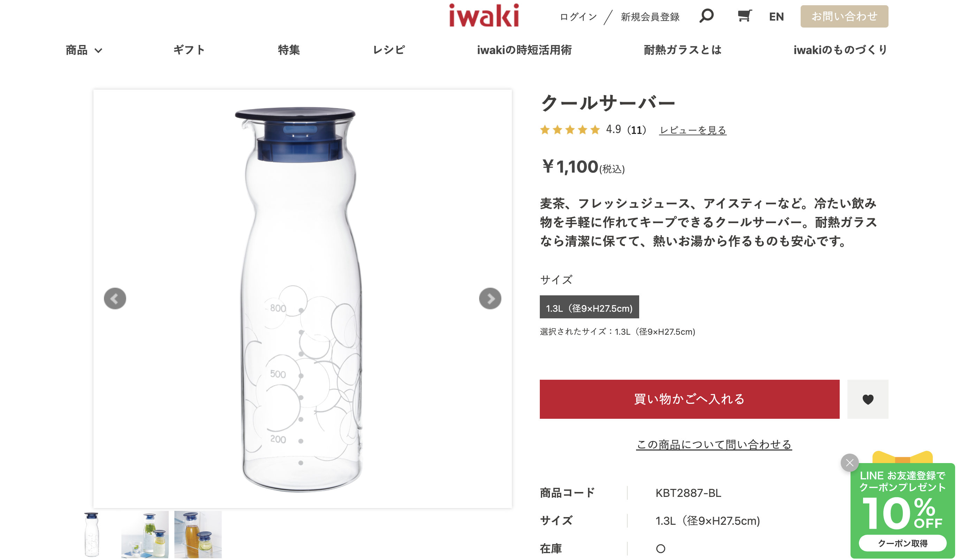This screenshot has height=560, width=960.
Task: Open the レシピ menu item
Action: pyautogui.click(x=388, y=50)
